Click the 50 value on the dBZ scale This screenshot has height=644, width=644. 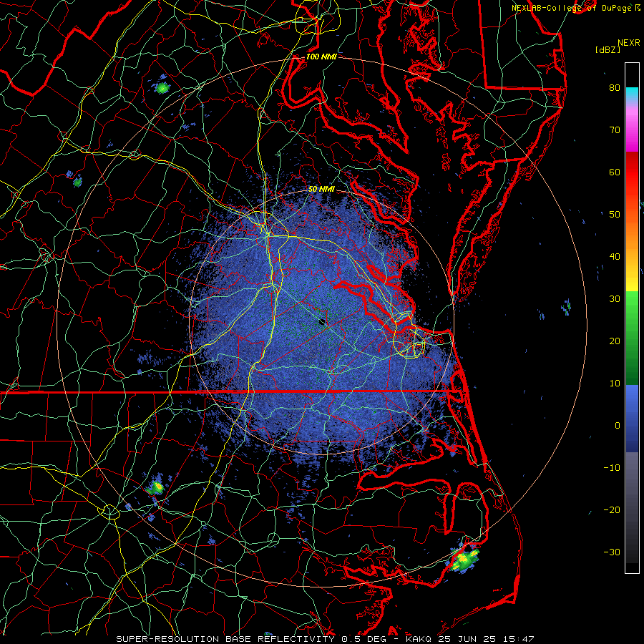(615, 215)
